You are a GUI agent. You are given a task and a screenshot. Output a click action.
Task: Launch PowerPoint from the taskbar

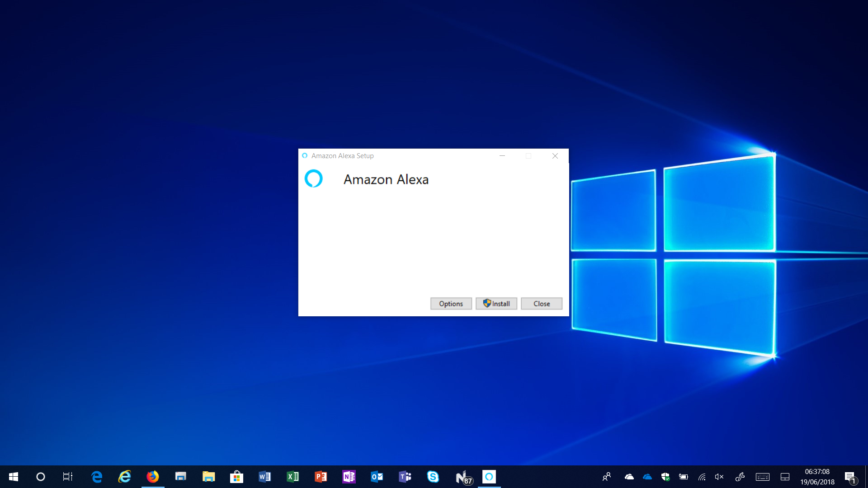point(321,477)
